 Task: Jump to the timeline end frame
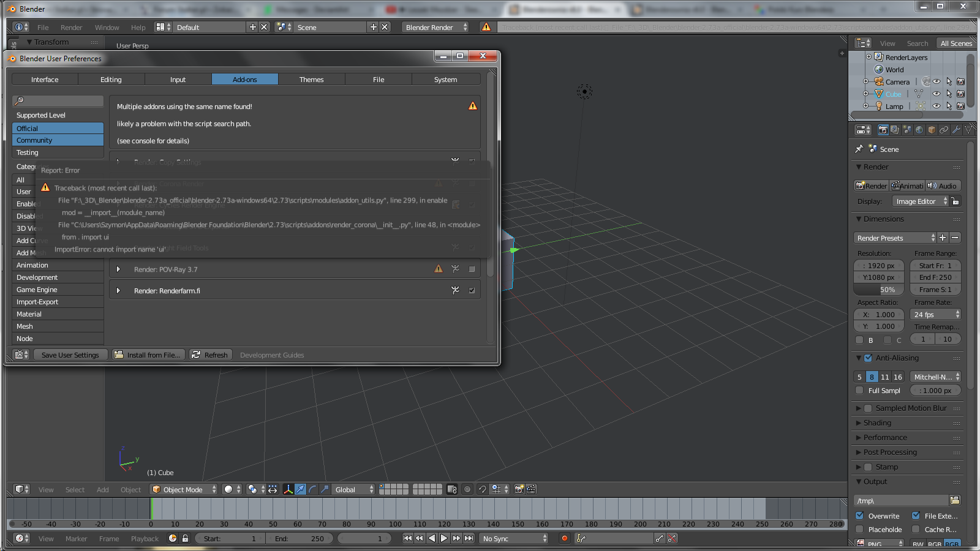click(x=469, y=538)
